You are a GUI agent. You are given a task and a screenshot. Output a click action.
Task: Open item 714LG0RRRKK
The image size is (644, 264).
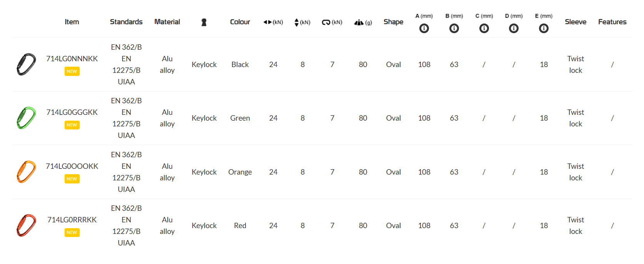click(x=72, y=220)
